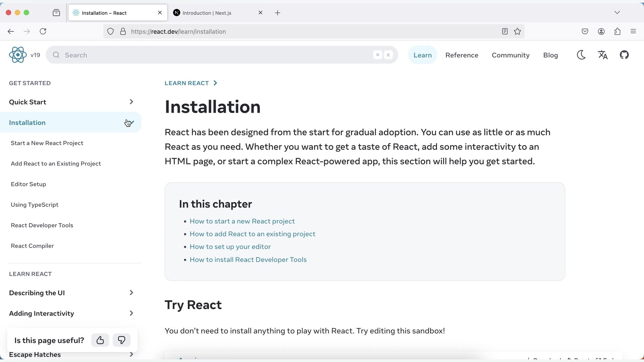
Task: Follow How to add React to existing project link
Action: coord(253,234)
